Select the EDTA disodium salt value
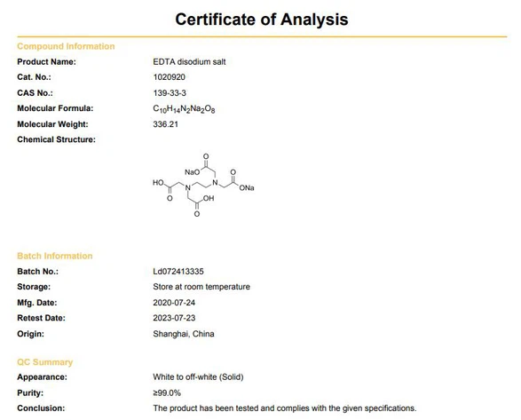Image resolution: width=521 pixels, height=420 pixels. [x=189, y=62]
